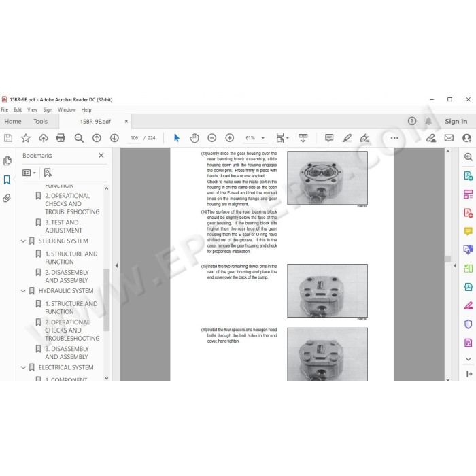Expand more tools chevron in right pane
This screenshot has width=476, height=476.
coord(468,359)
